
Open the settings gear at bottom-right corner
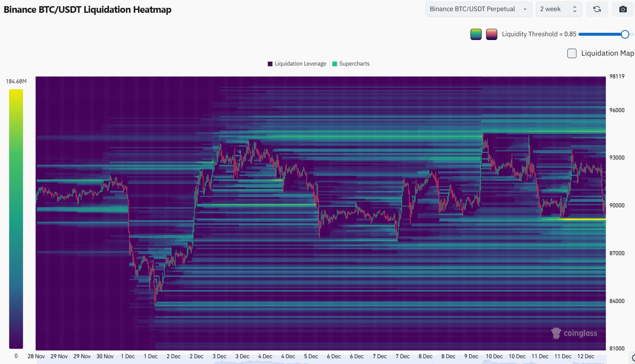633,358
